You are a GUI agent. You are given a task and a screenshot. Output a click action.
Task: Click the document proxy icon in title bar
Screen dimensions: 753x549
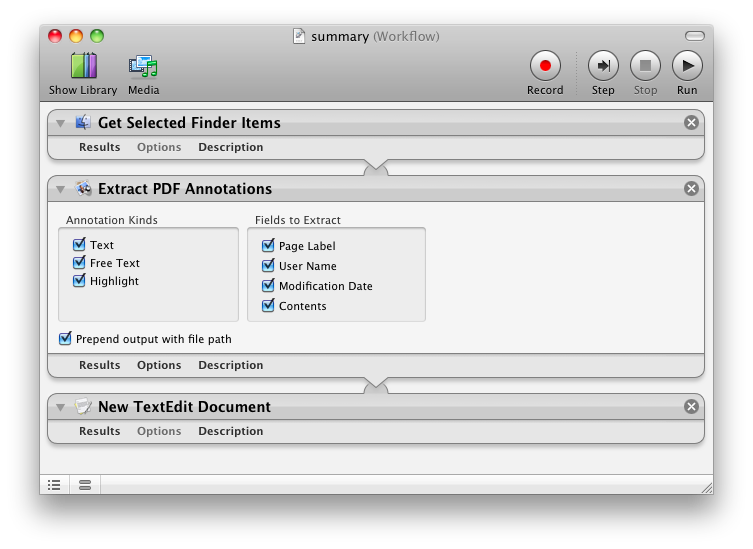(299, 37)
